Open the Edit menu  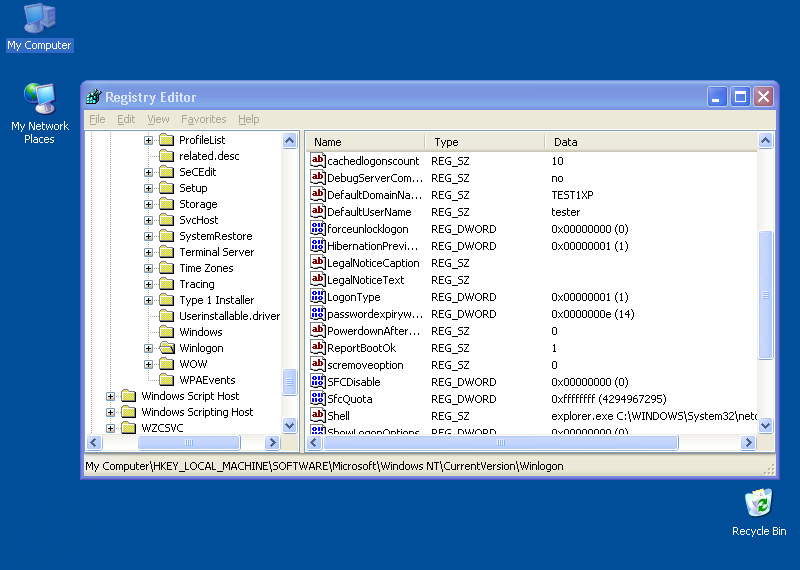(x=126, y=119)
